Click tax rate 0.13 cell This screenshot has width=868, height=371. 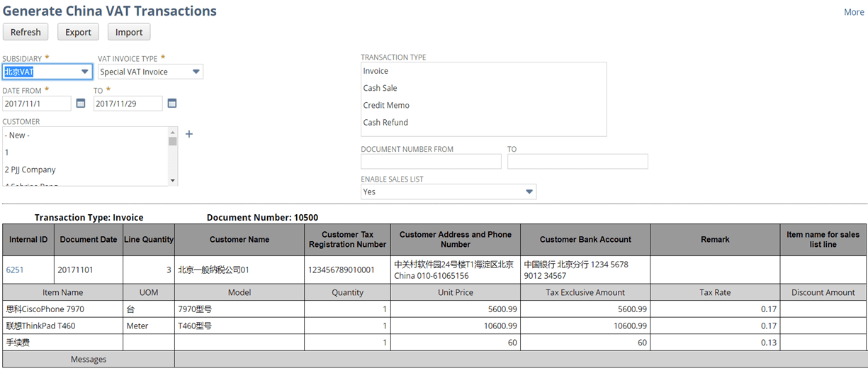(715, 343)
